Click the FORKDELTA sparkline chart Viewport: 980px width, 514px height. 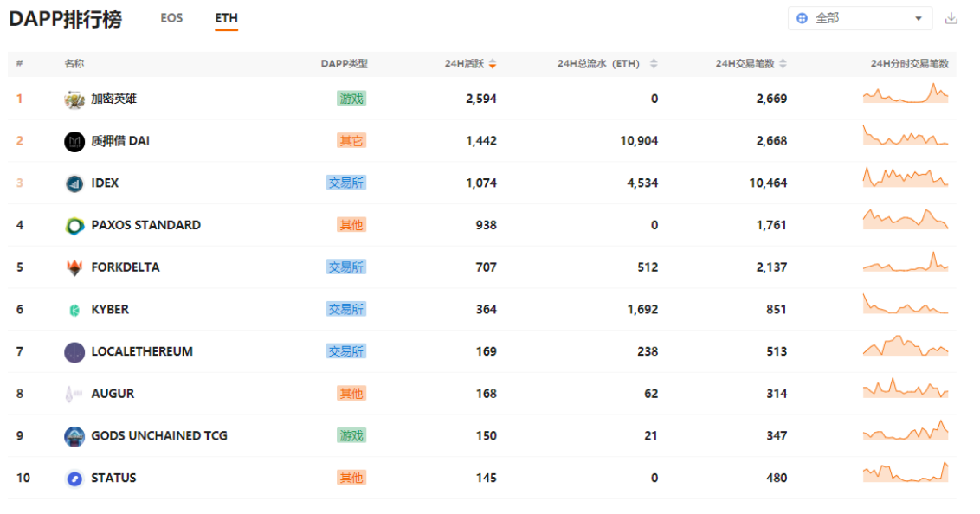click(x=906, y=261)
